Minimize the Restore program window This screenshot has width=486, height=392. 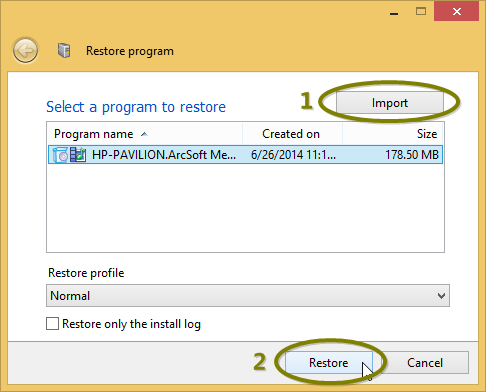coord(394,13)
